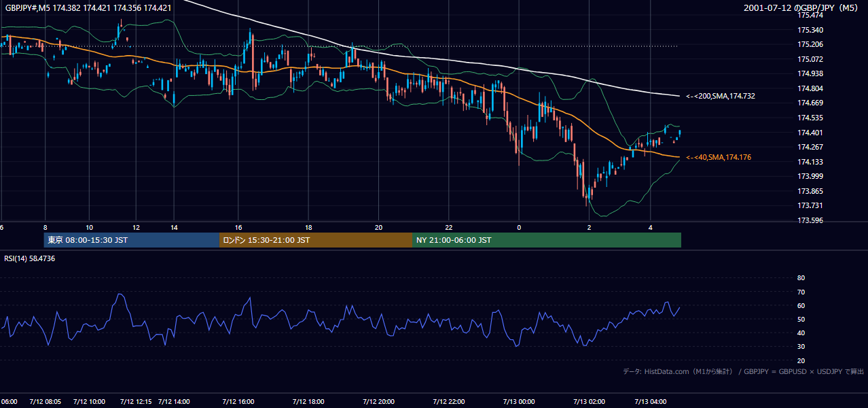Screen dimensions: 868x408
Task: Click the 7/12 22:00 time axis label
Action: click(448, 402)
